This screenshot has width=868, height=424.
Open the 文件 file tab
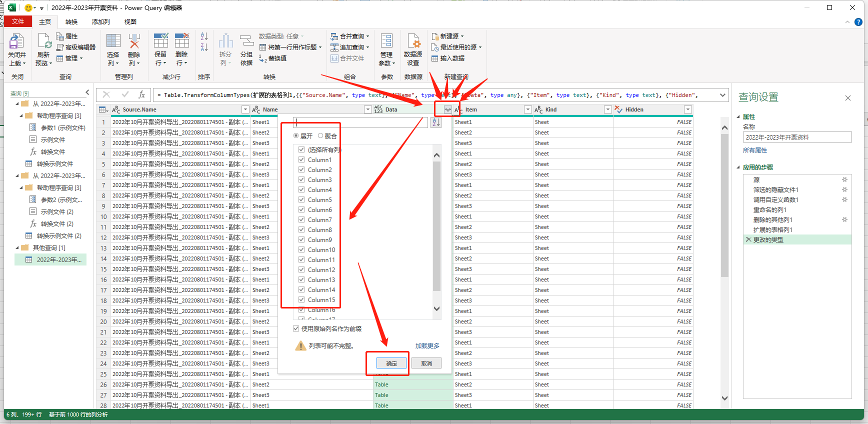click(x=18, y=21)
